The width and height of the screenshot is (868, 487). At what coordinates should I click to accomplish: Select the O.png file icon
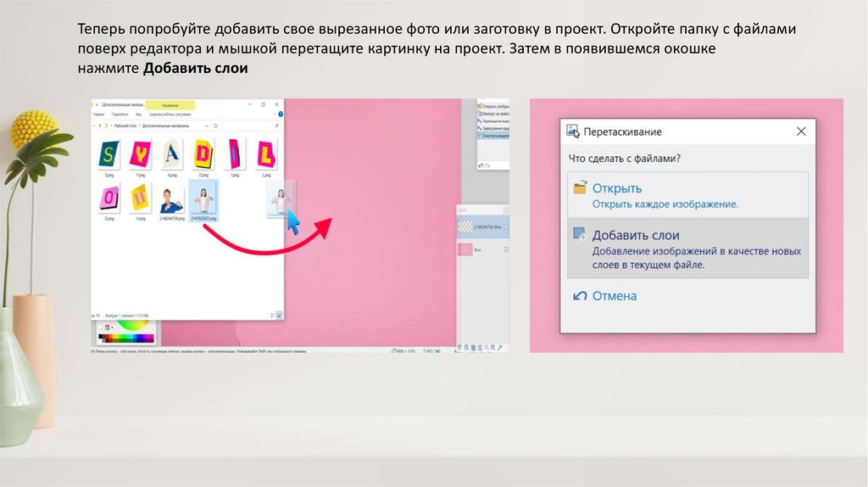point(110,199)
